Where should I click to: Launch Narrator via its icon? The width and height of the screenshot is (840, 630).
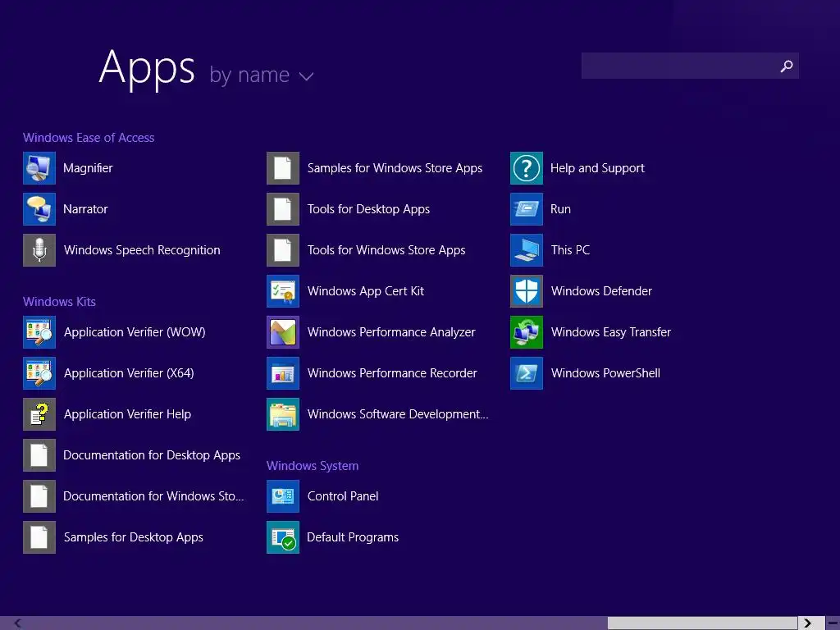[x=39, y=209]
